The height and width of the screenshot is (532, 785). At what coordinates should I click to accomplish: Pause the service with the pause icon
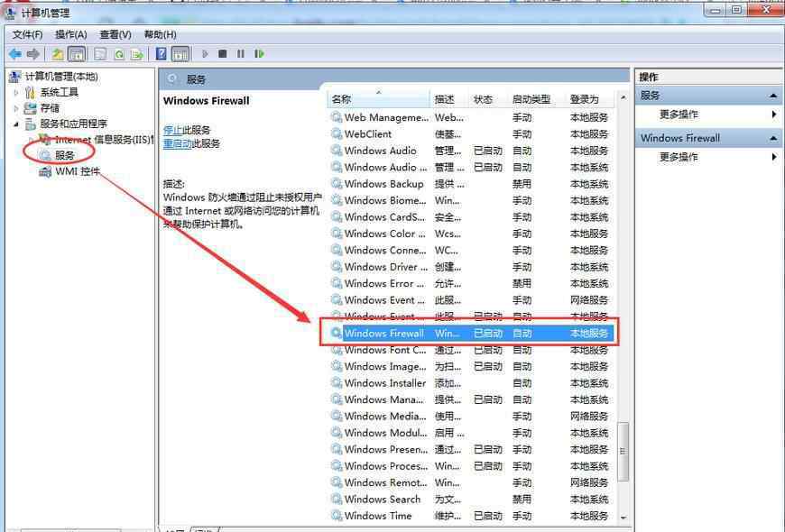click(241, 54)
